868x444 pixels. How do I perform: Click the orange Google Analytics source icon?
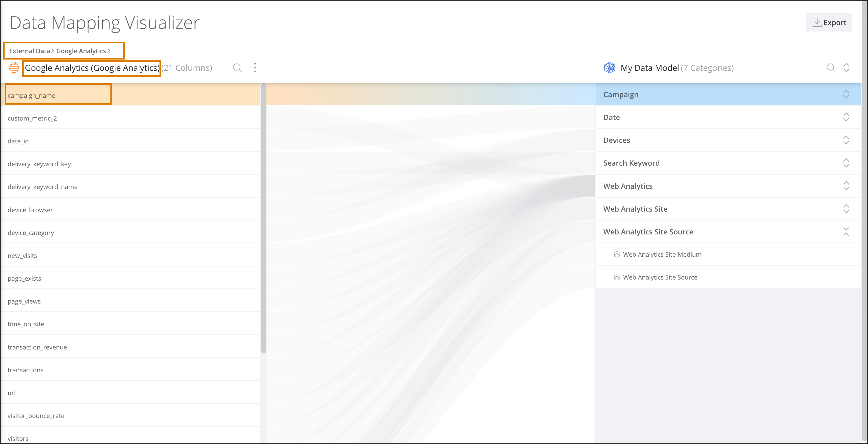pos(14,68)
